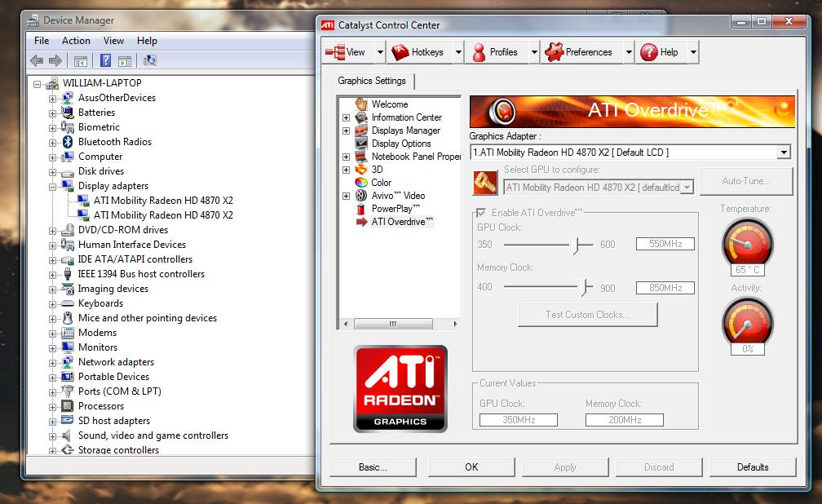Click the Apply button
822x504 pixels.
click(x=565, y=467)
